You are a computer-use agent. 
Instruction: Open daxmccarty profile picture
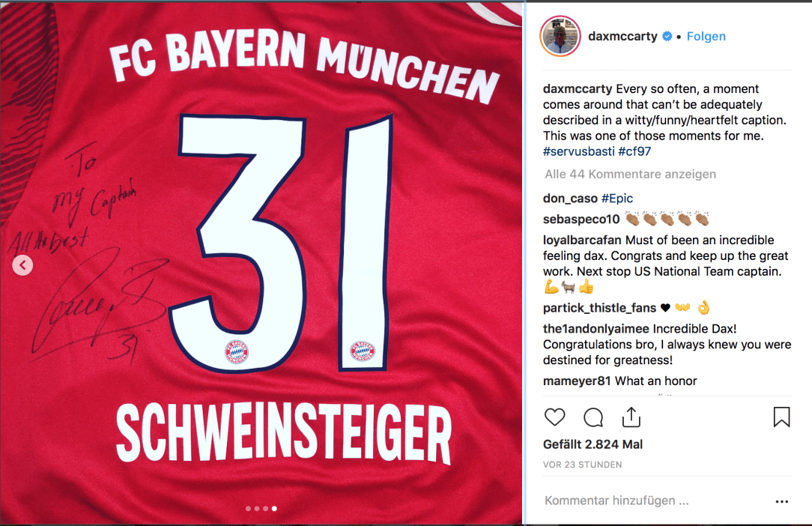tap(560, 36)
